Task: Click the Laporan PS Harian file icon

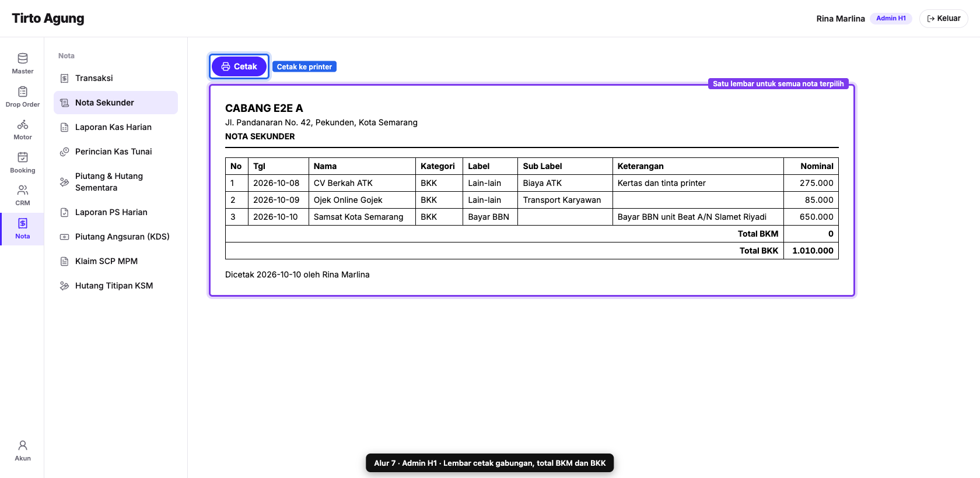Action: coord(65,212)
